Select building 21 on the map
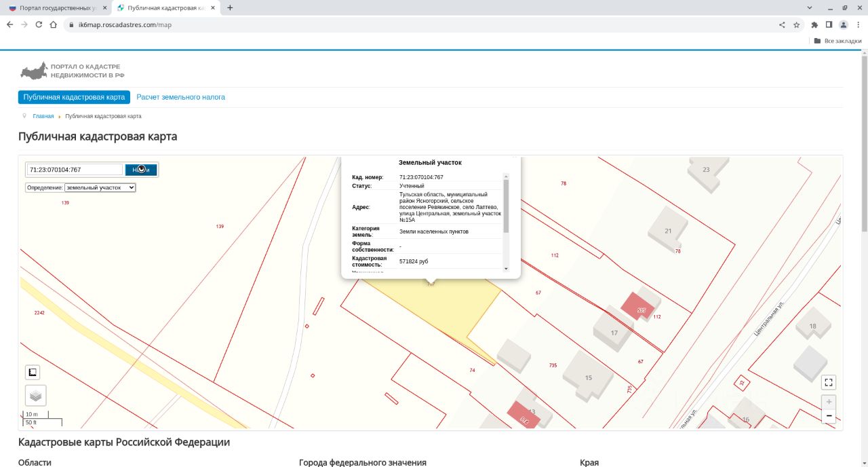 pos(667,231)
